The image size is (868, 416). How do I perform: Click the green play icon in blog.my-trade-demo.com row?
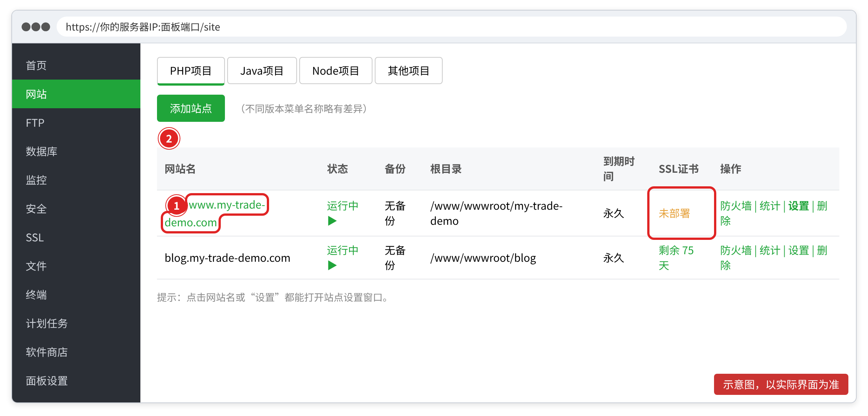pyautogui.click(x=332, y=265)
